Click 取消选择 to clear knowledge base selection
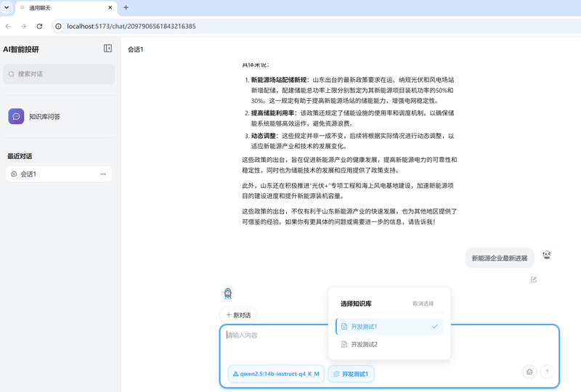581x392 pixels. 423,303
